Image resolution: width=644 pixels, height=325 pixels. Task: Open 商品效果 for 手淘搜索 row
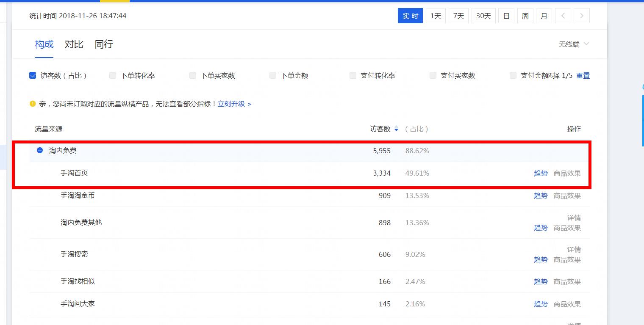[567, 259]
